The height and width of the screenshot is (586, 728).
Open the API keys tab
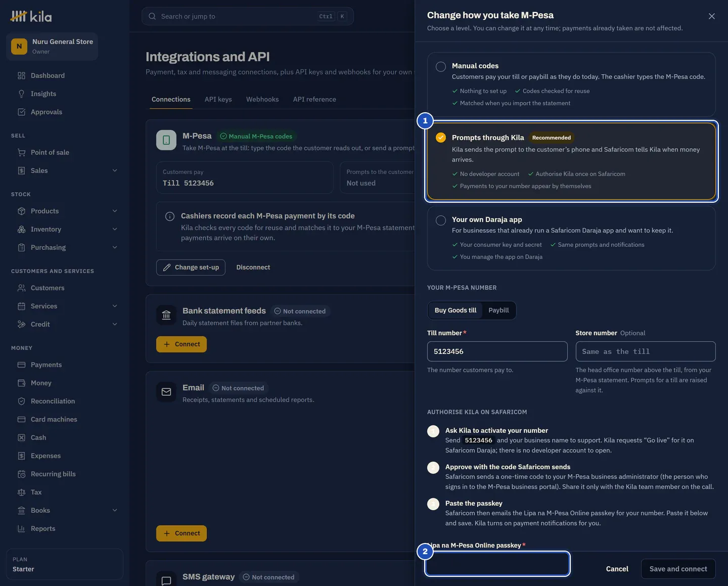click(218, 99)
